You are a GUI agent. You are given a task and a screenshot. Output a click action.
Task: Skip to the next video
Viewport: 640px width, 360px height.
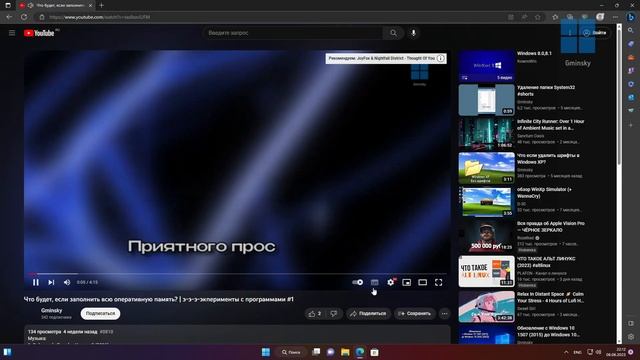51,282
